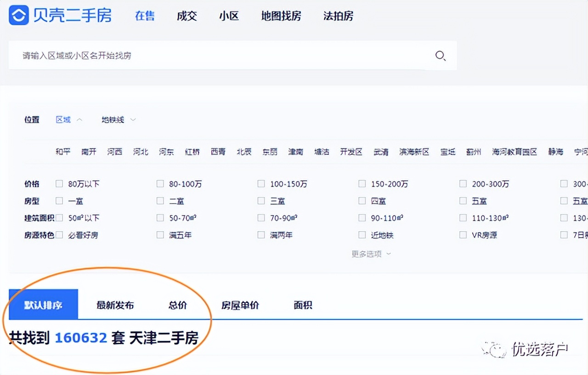
Task: Select the 近地铁 feature checkbox
Action: [362, 234]
